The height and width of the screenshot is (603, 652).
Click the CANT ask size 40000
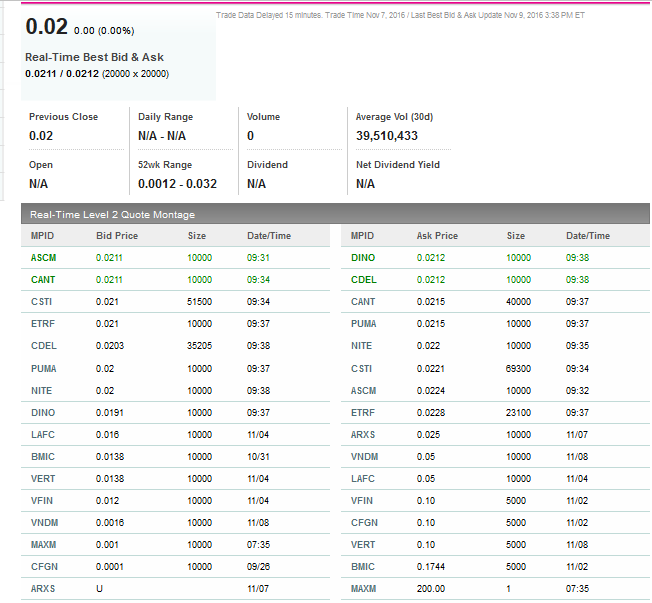(519, 302)
